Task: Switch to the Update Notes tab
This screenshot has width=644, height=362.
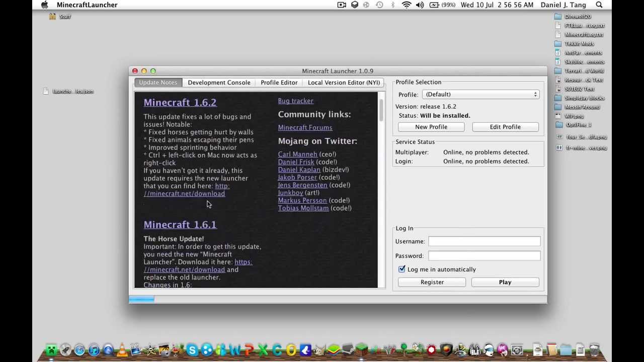Action: 158,82
